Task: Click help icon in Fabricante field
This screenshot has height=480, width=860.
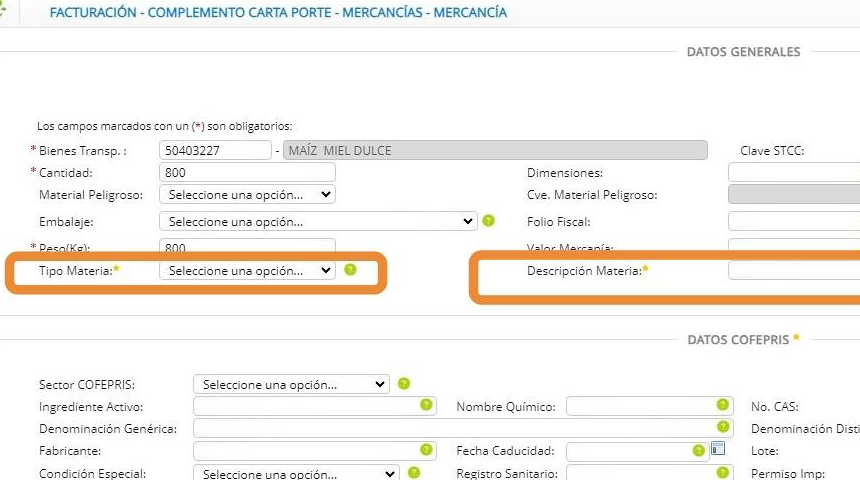Action: click(x=426, y=451)
